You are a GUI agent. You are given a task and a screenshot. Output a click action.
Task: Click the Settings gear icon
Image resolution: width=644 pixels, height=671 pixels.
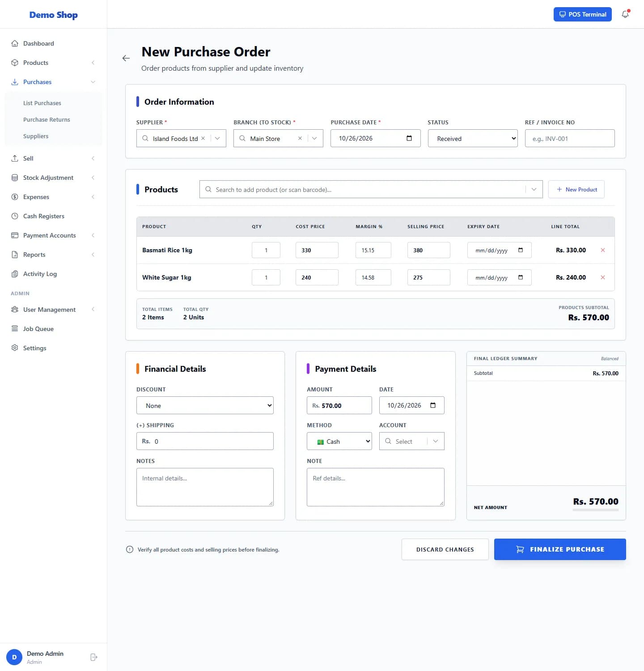coord(15,348)
